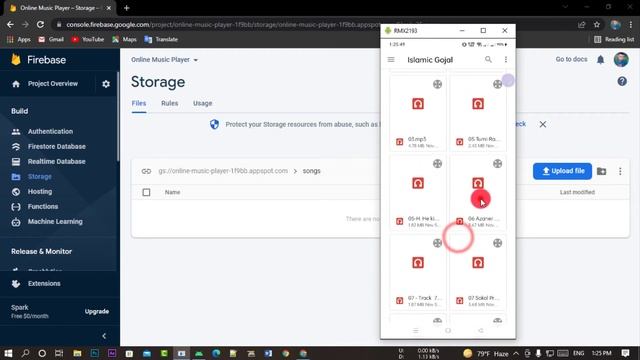Open the Gmail bookmark
The width and height of the screenshot is (640, 360).
(x=51, y=40)
